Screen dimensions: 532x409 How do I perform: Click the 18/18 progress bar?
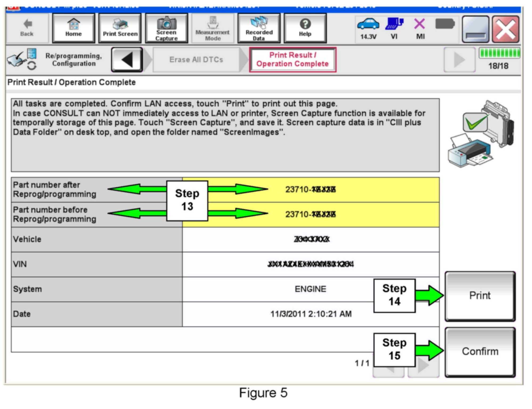click(499, 53)
